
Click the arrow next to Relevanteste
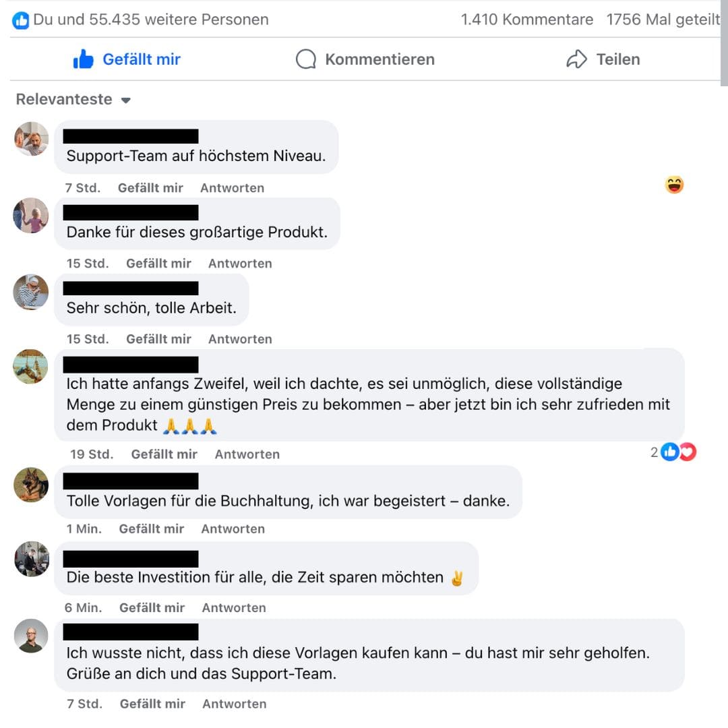point(126,100)
